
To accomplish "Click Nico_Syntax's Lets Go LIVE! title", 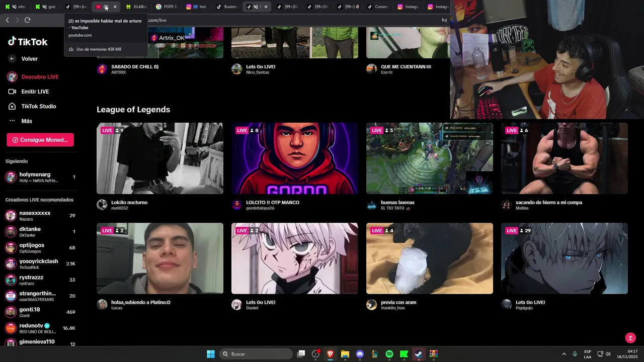I will (x=261, y=66).
